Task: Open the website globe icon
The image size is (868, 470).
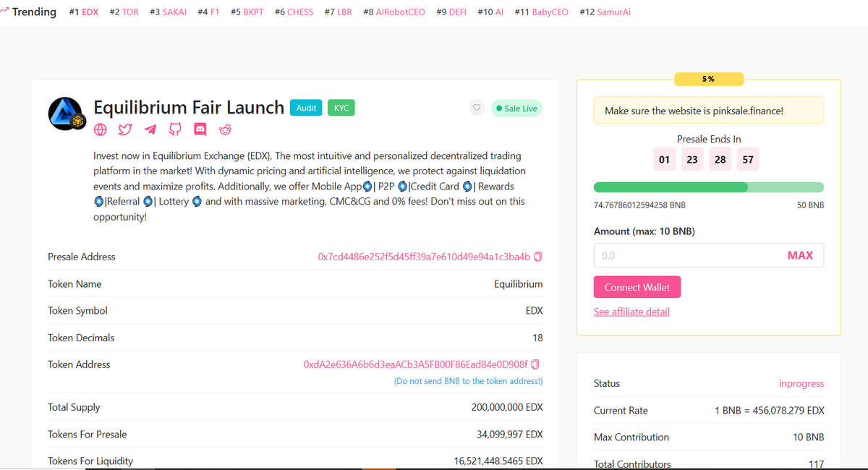Action: [x=101, y=130]
